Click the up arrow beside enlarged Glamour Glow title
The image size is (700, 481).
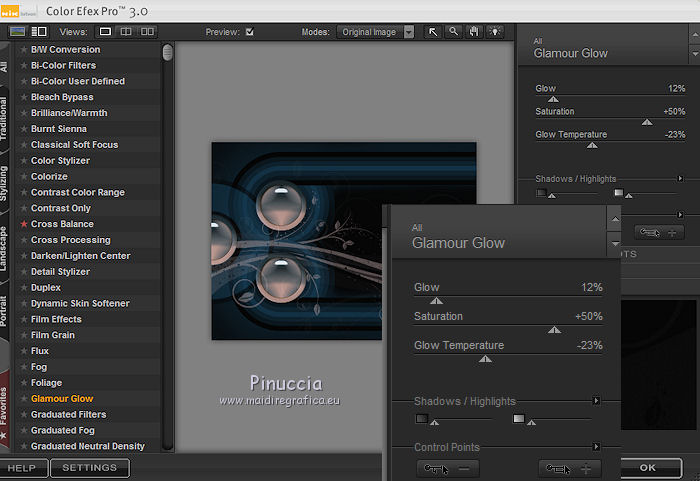615,219
